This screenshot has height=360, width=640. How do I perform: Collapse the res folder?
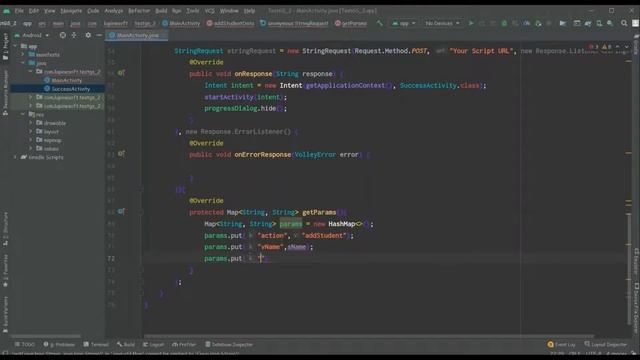click(23, 115)
